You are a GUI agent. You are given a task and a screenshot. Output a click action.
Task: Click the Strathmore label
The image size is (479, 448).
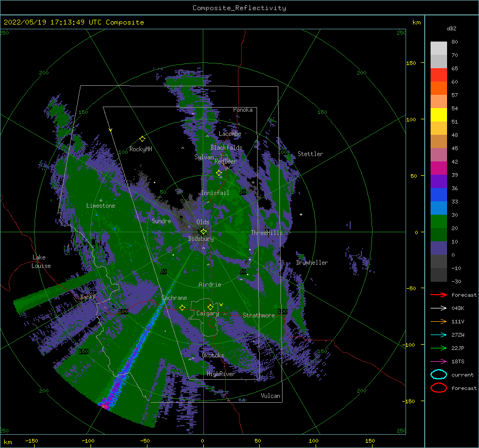259,315
